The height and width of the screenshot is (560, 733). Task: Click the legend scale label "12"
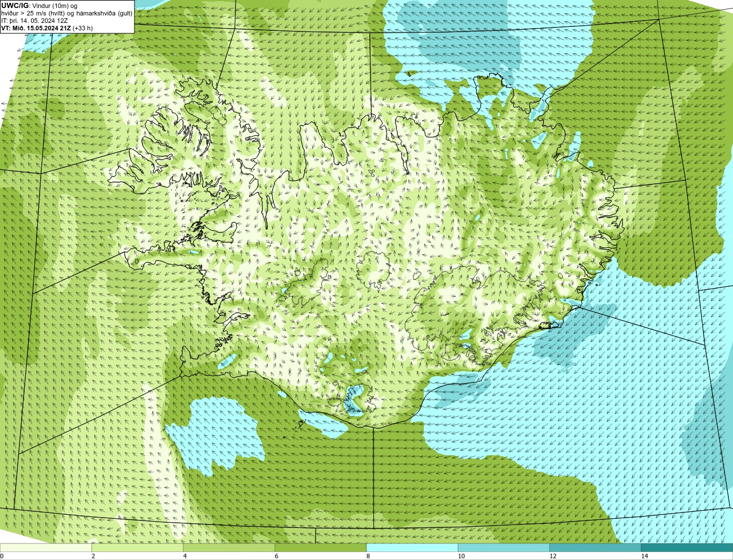(553, 556)
